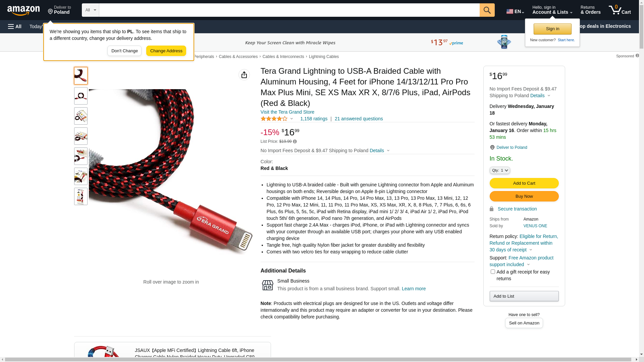The image size is (644, 362).
Task: Click the Sponsored info icon
Action: tap(637, 56)
